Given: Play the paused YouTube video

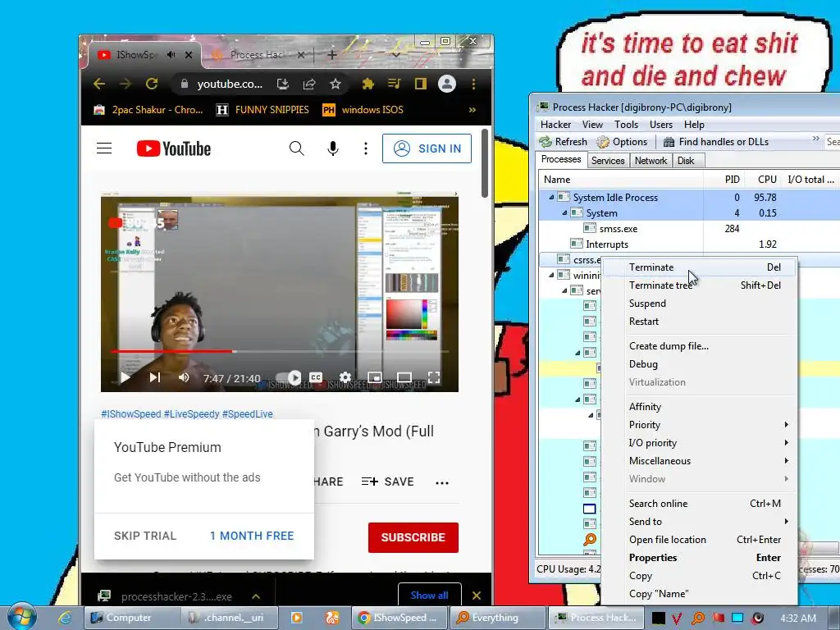Looking at the screenshot, I should pyautogui.click(x=125, y=377).
